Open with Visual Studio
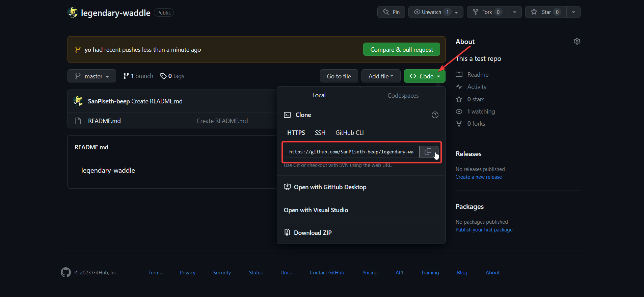 pyautogui.click(x=316, y=210)
